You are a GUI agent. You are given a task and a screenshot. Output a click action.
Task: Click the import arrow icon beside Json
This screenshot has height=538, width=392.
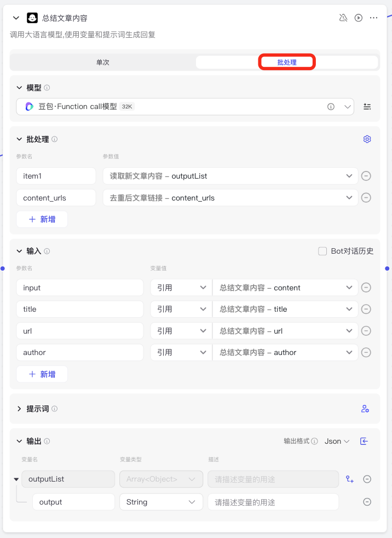(364, 441)
